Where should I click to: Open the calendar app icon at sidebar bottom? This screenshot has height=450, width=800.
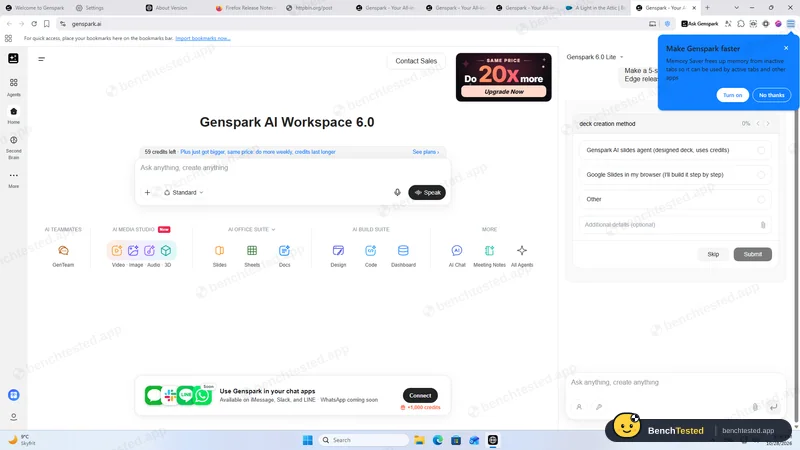[14, 395]
